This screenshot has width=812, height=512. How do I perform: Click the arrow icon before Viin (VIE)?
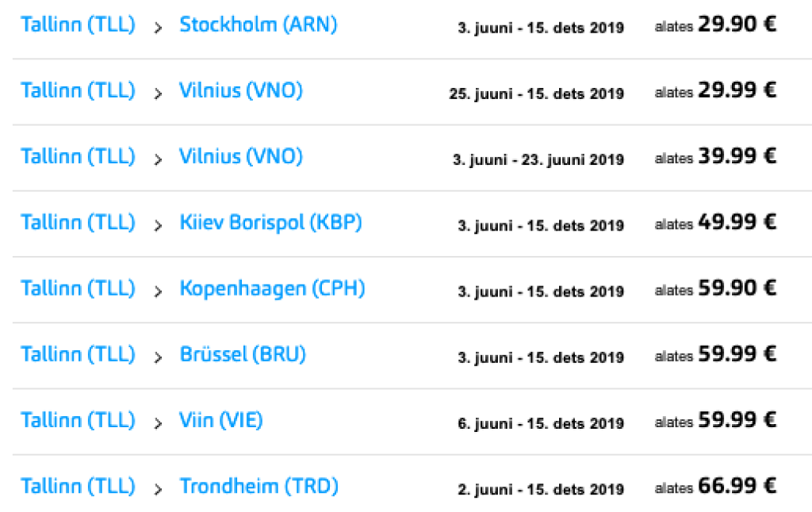(159, 422)
